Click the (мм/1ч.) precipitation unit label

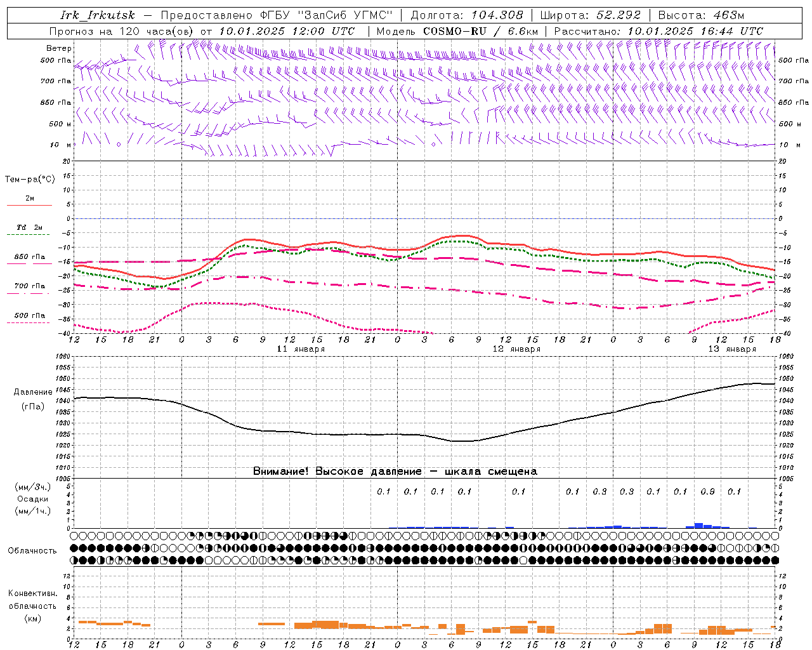[32, 511]
